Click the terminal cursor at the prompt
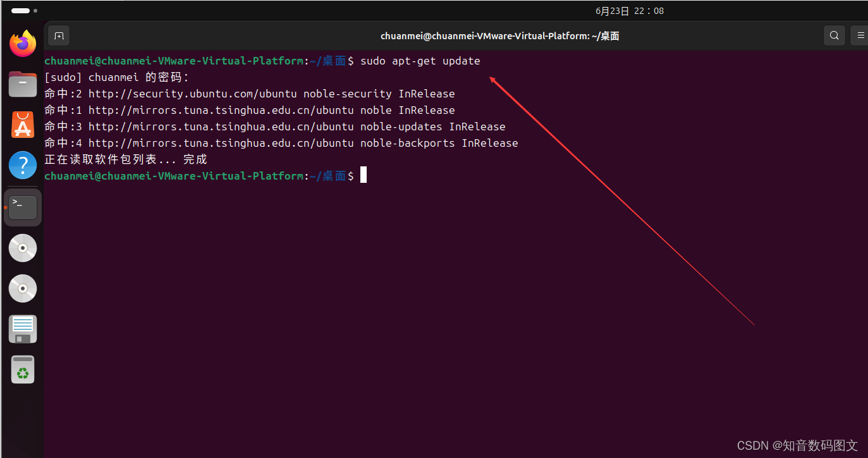This screenshot has height=458, width=868. [363, 175]
